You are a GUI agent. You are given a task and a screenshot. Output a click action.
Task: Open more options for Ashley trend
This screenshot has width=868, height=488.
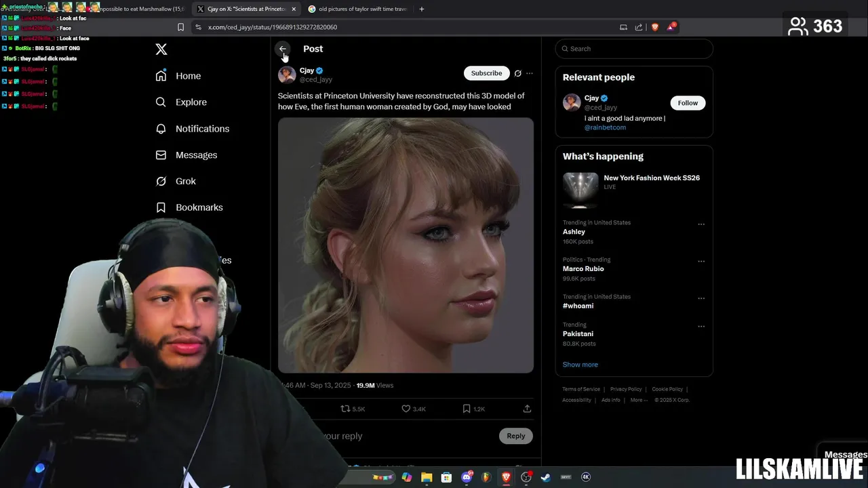click(x=701, y=224)
